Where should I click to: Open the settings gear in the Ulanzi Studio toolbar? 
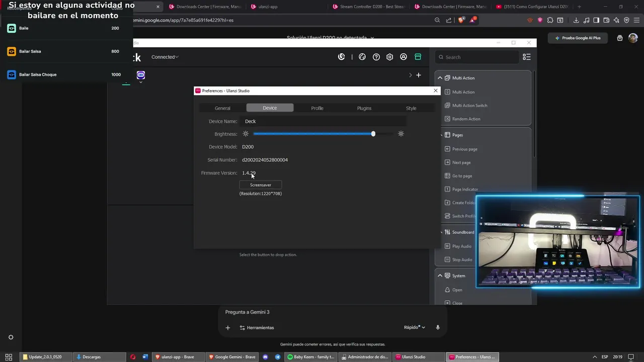[389, 57]
